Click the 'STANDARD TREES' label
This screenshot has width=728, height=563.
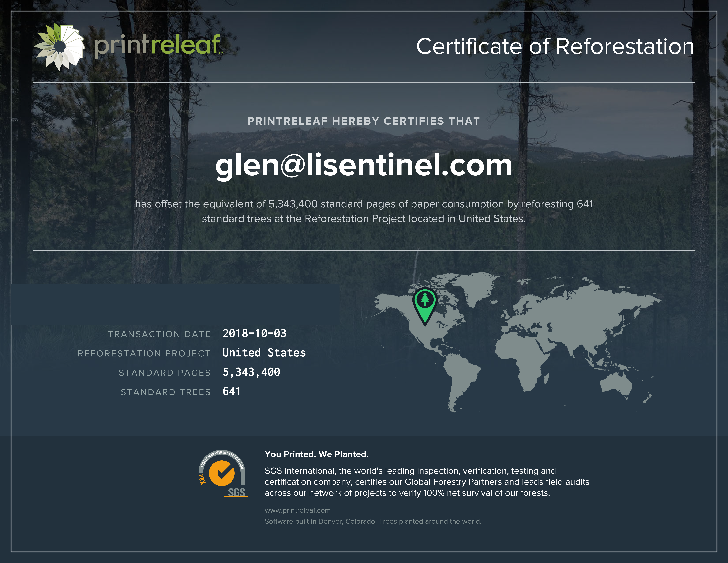[166, 392]
